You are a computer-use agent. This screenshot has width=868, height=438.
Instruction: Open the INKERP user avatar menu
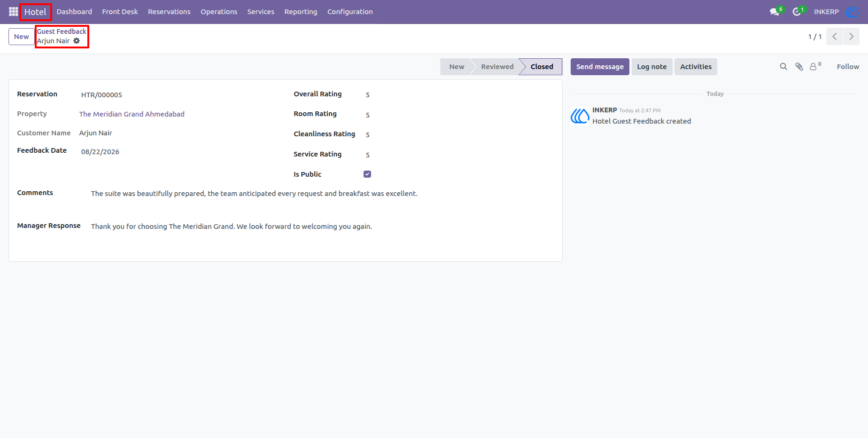tap(852, 12)
